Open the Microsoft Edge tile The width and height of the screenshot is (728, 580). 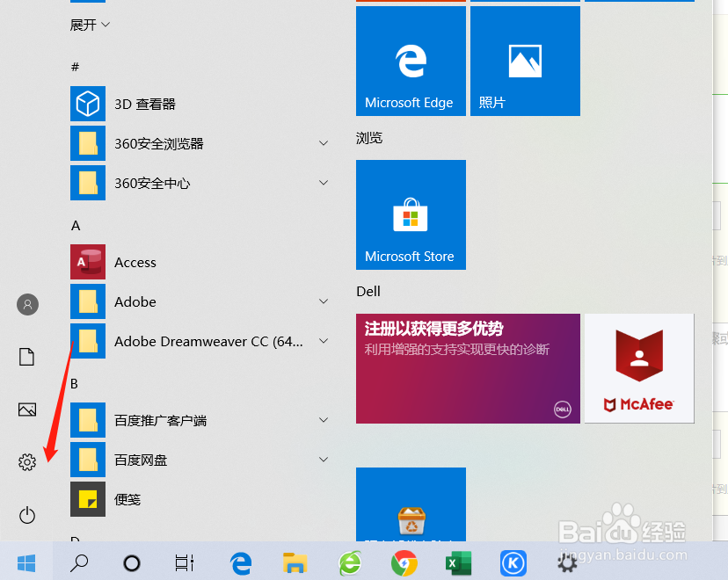pos(411,60)
